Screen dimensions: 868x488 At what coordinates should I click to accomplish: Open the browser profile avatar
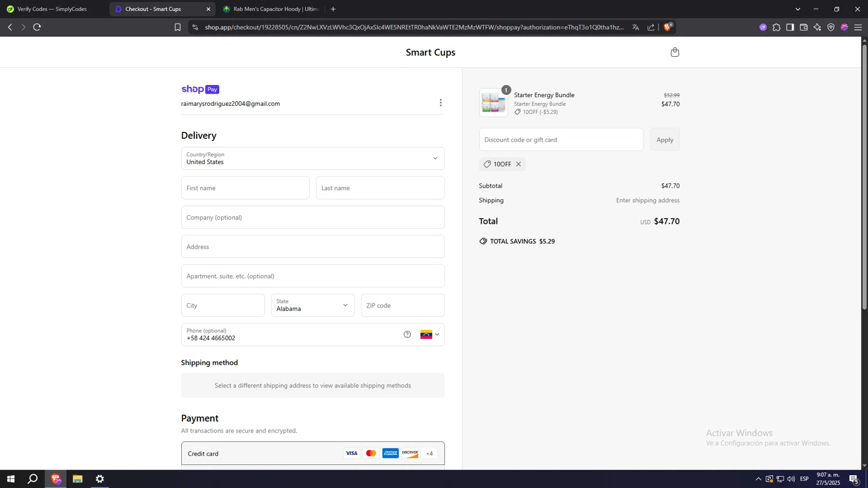click(844, 27)
